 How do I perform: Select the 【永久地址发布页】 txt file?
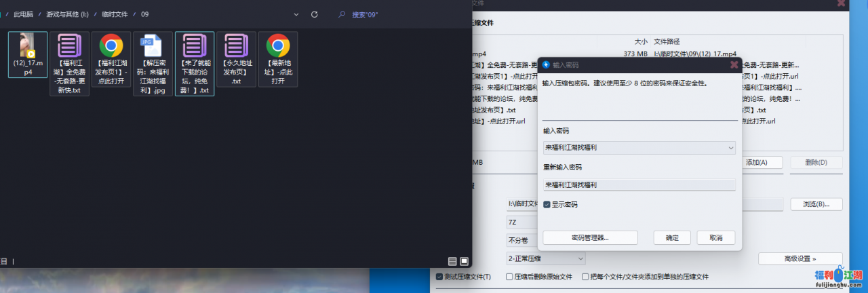(x=236, y=47)
